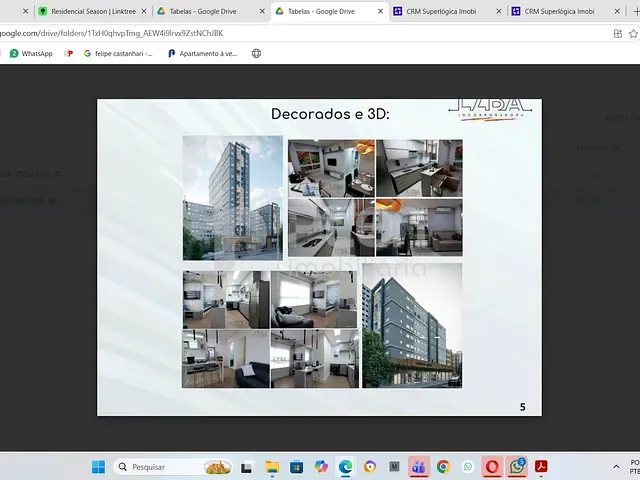Click the Pesquisar search box on taskbar

173,467
